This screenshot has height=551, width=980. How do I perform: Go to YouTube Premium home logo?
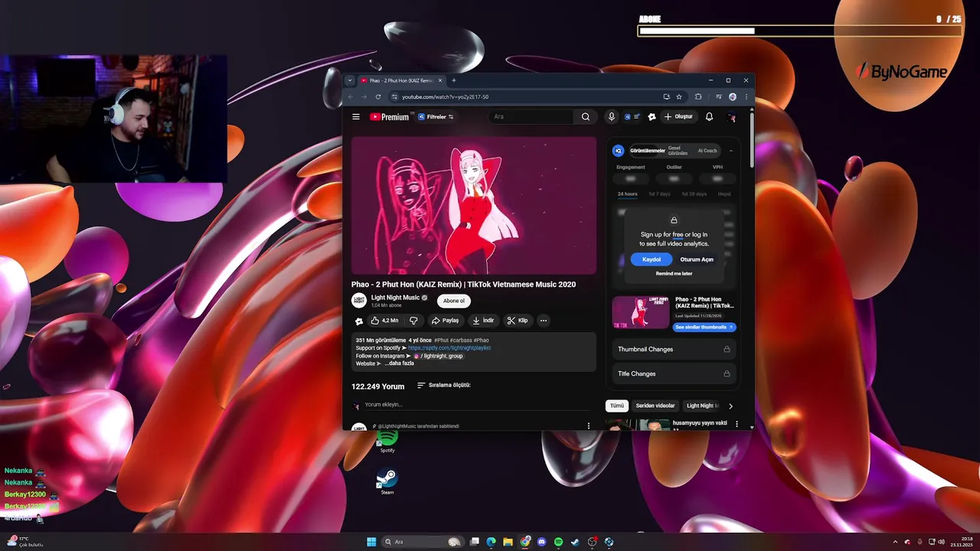tap(390, 117)
